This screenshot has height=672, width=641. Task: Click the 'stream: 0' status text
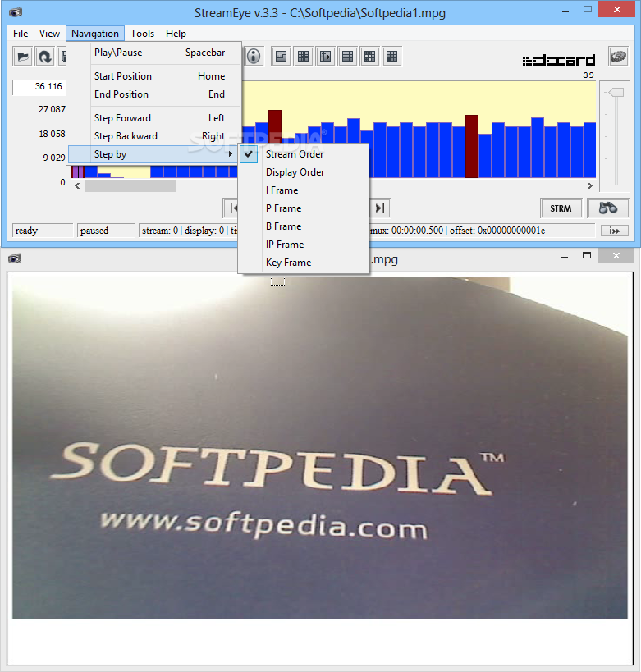pyautogui.click(x=160, y=231)
